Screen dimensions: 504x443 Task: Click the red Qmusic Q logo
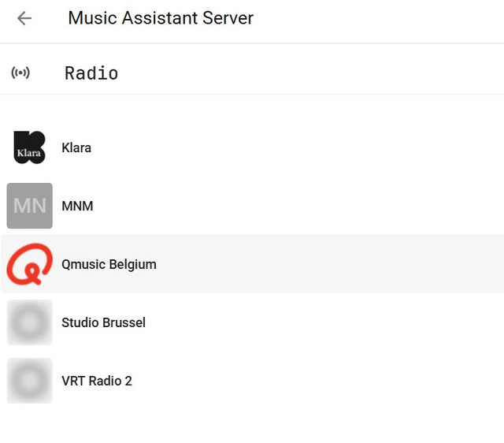(x=30, y=264)
